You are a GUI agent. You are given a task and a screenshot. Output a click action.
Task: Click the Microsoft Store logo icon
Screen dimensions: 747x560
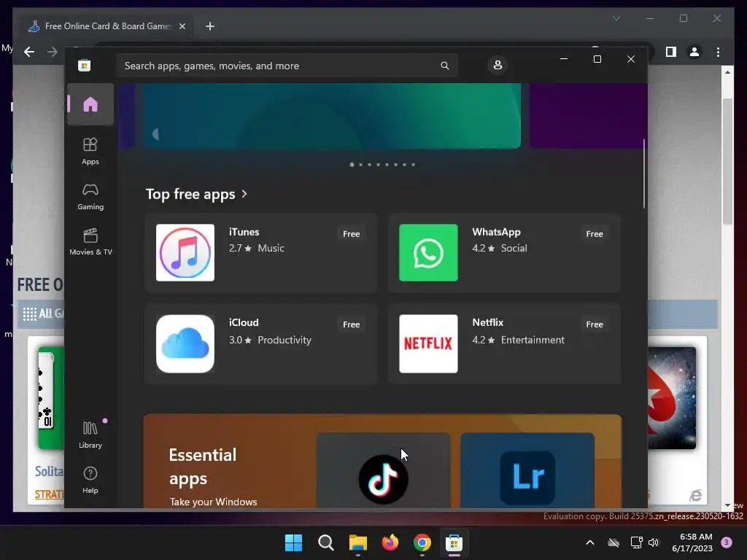(85, 65)
